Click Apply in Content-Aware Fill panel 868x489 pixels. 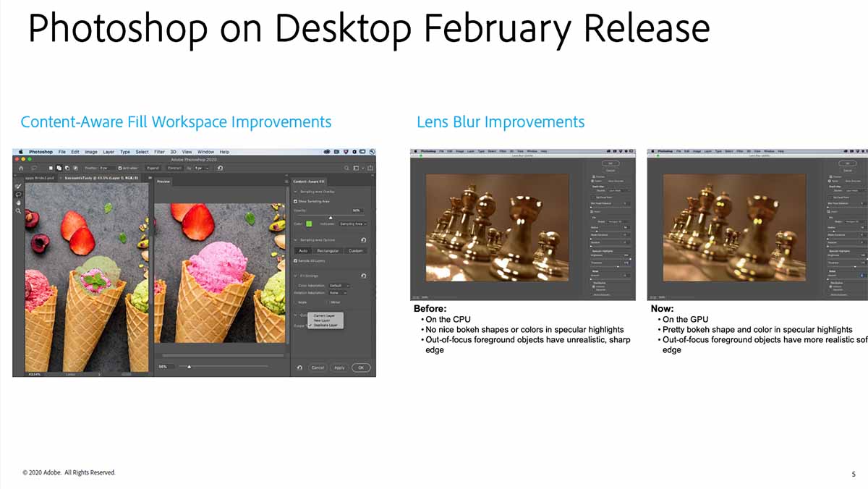point(339,367)
